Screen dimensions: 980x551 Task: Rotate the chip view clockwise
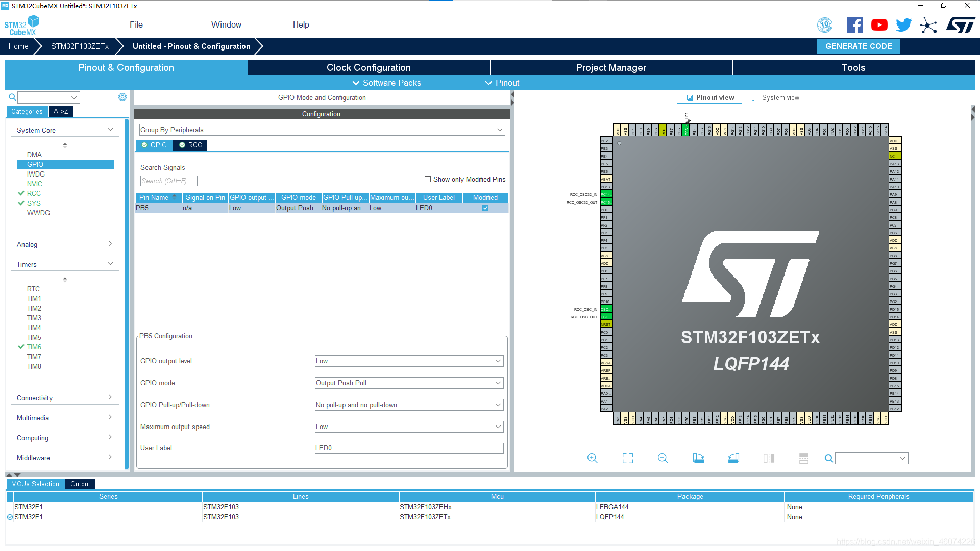698,458
